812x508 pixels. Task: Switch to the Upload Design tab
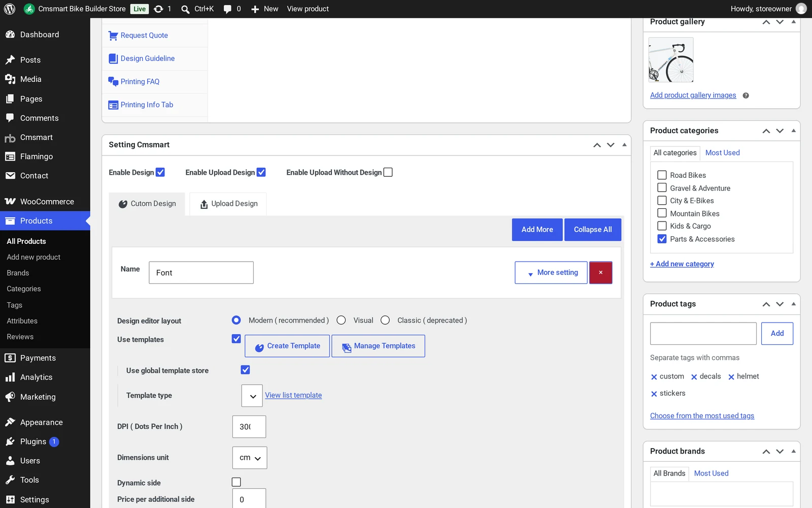(228, 204)
